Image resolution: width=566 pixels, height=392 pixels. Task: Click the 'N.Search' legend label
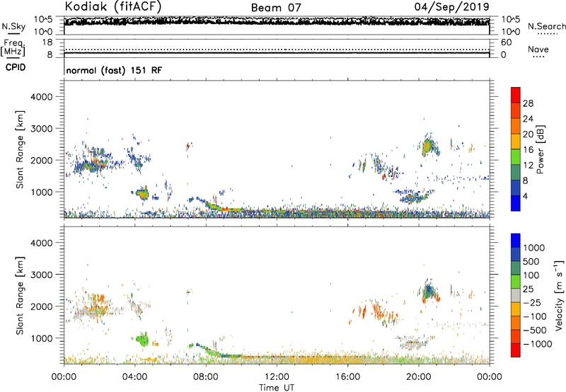[x=546, y=26]
